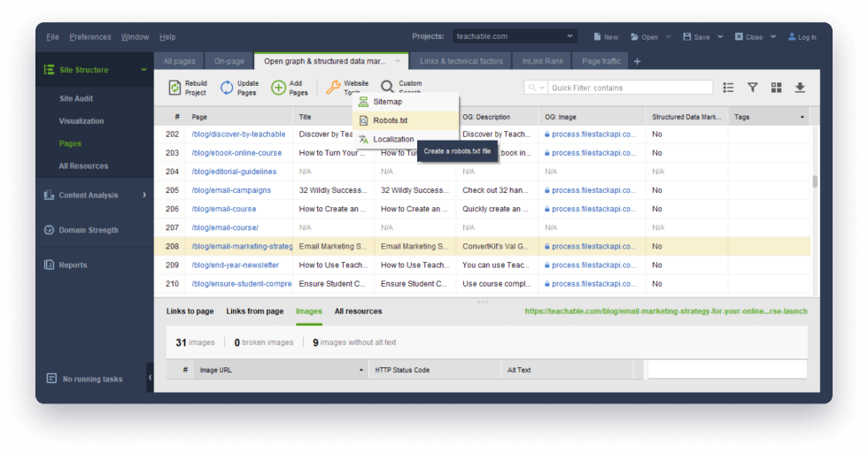The width and height of the screenshot is (868, 453).
Task: Open /blog/email-campaigns page link
Action: [x=231, y=190]
